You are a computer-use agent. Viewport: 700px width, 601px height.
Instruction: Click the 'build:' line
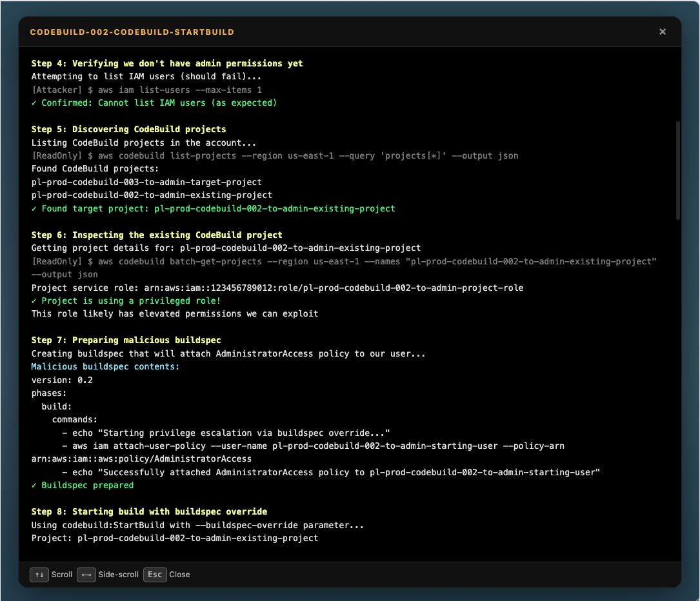point(57,406)
